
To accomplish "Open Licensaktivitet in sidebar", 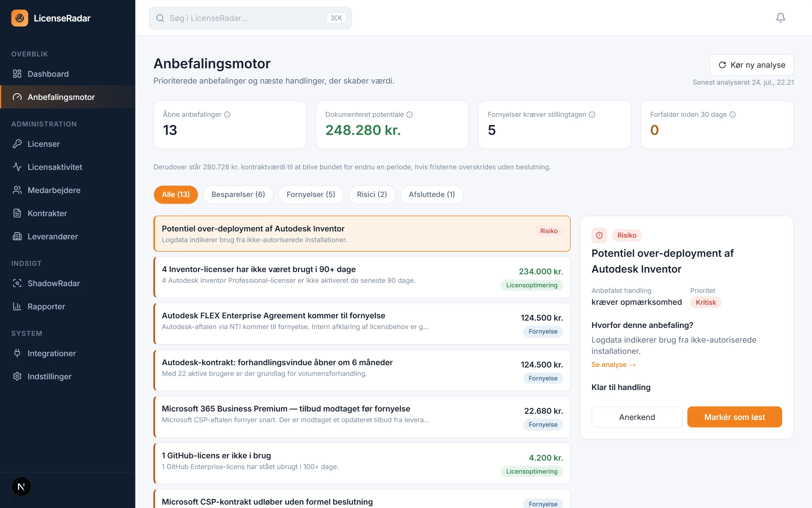I will point(68,167).
